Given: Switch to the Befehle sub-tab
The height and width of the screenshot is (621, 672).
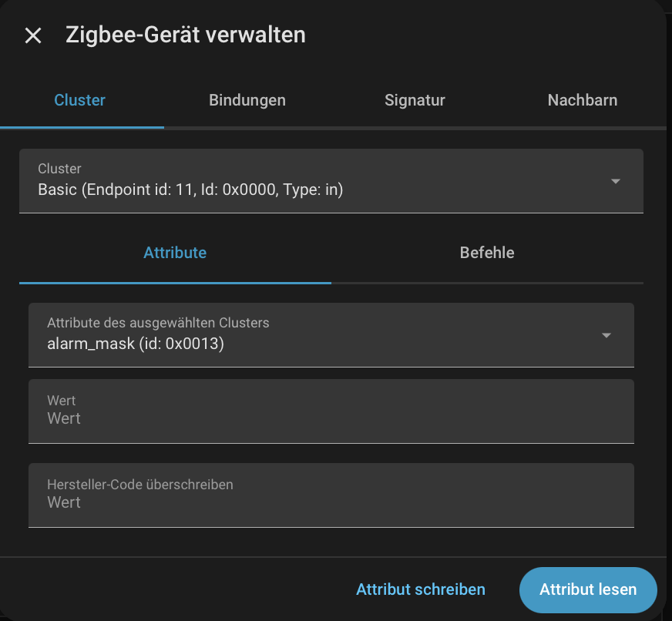Looking at the screenshot, I should click(487, 253).
